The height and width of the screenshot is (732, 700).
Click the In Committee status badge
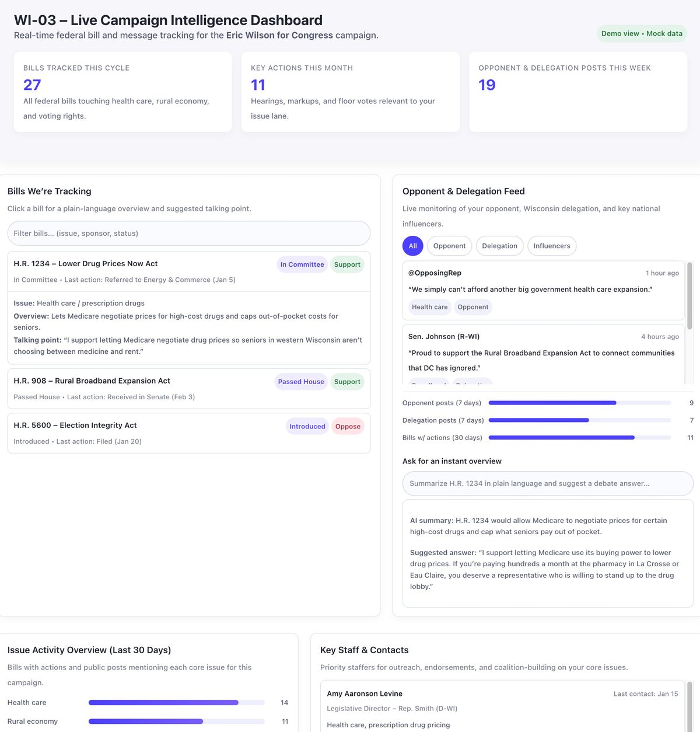click(302, 264)
